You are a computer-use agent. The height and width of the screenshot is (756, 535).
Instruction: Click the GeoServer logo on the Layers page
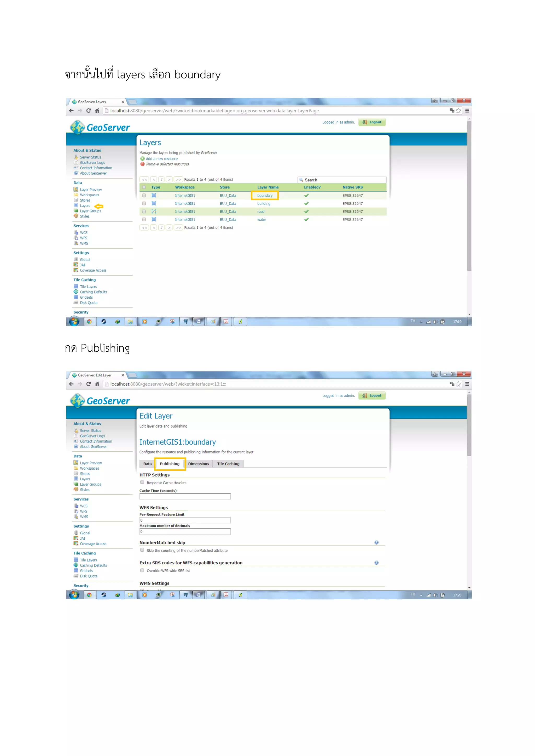pyautogui.click(x=100, y=127)
